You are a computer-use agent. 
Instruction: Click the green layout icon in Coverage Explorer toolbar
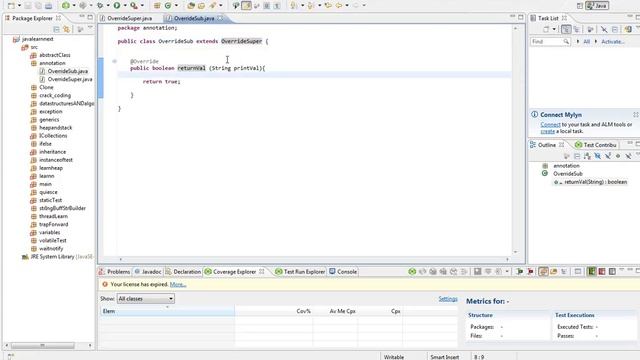pyautogui.click(x=591, y=272)
